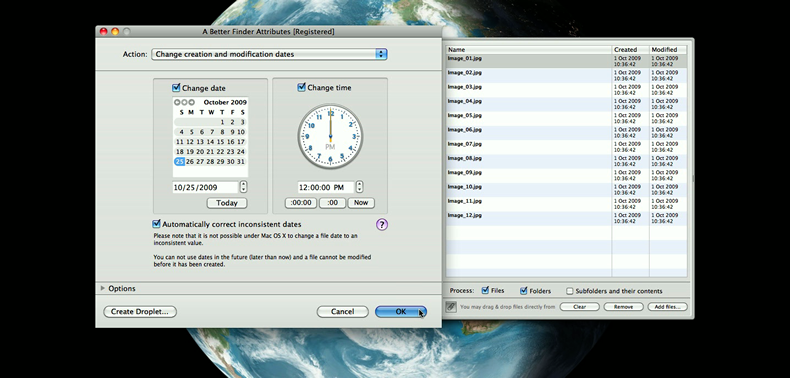Confirm with the OK button
Screen dimensions: 790x378
[401, 311]
